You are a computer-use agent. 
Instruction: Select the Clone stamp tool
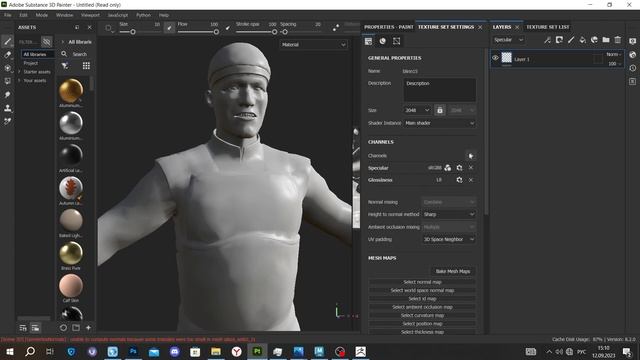click(7, 108)
